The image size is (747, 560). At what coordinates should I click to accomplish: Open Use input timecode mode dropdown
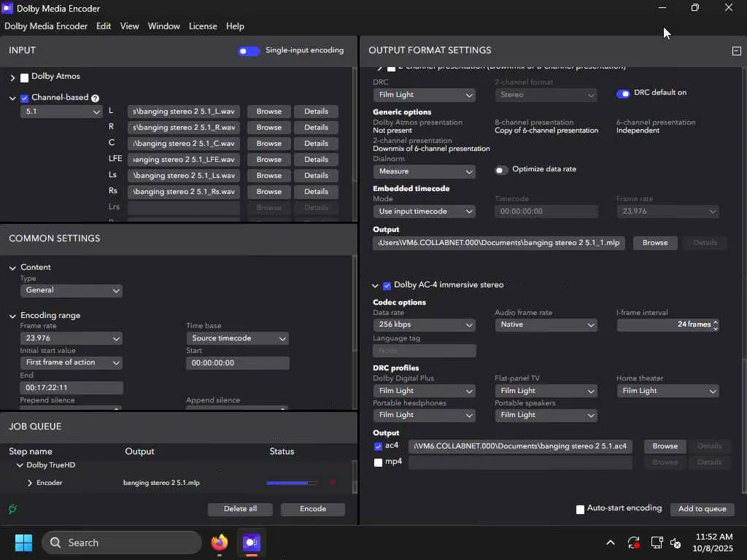[x=424, y=211]
